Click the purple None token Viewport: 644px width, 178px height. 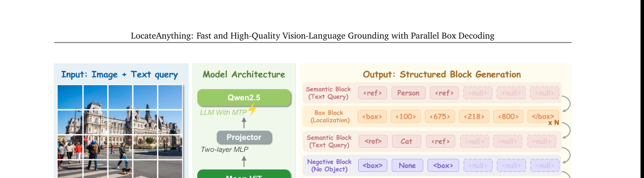tap(407, 165)
